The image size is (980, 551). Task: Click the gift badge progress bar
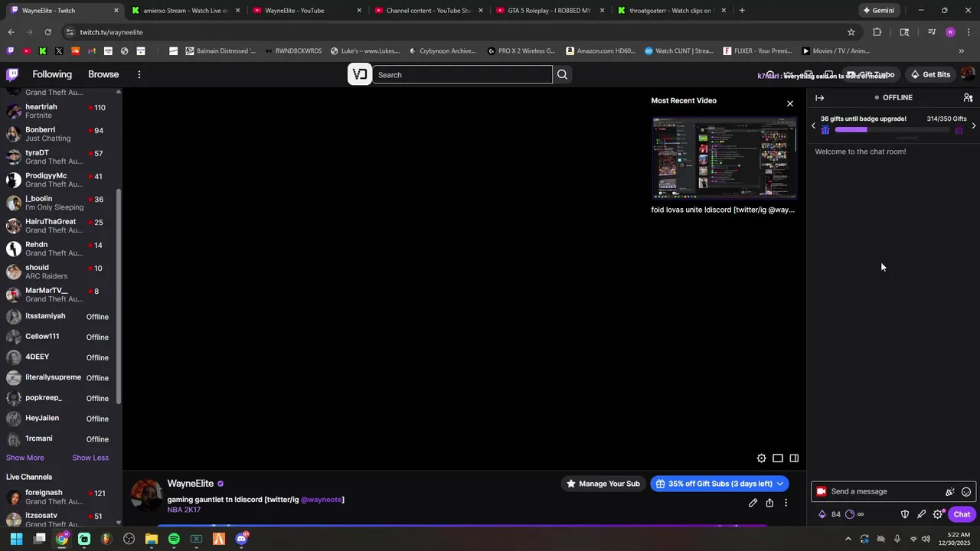coord(892,130)
